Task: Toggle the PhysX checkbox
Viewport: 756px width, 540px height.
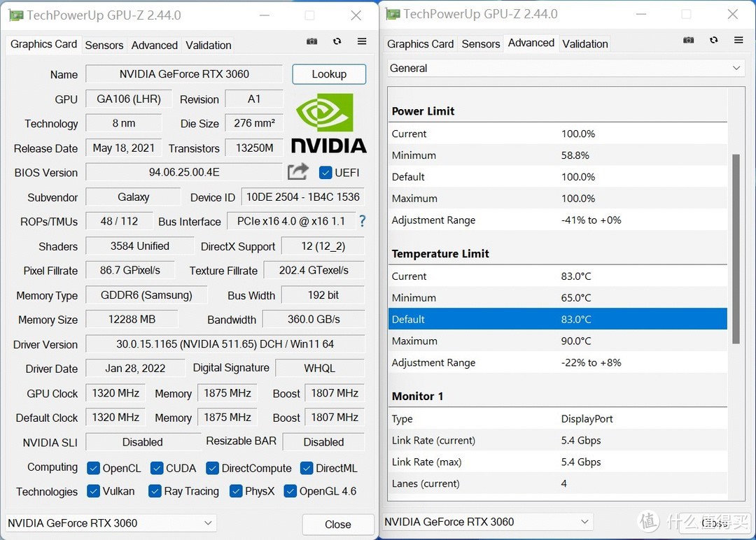Action: 236,491
